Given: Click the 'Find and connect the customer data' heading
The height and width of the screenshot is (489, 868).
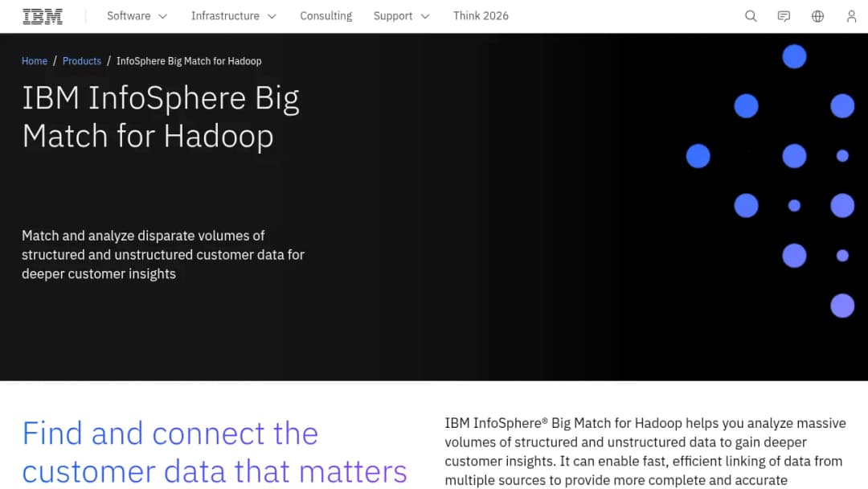Looking at the screenshot, I should click(215, 452).
